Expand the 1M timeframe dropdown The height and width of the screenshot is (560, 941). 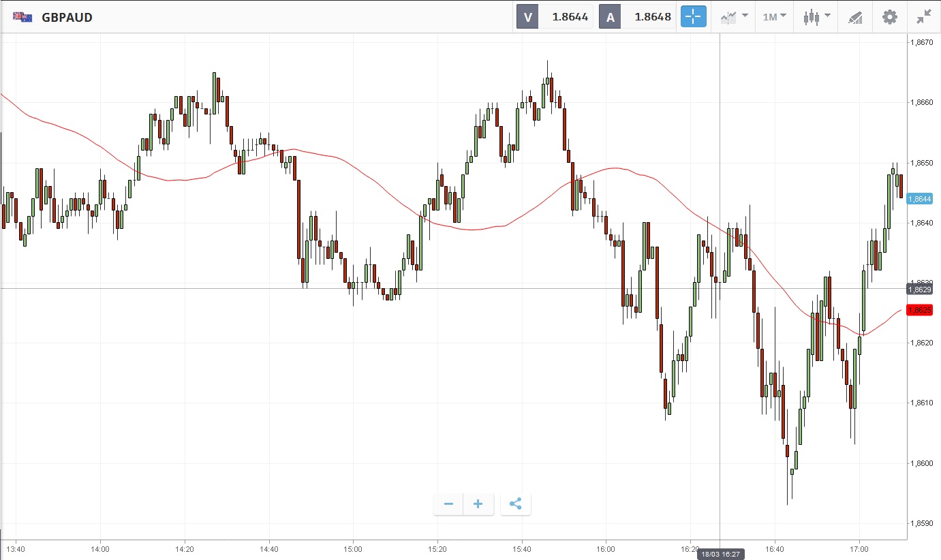pos(774,17)
